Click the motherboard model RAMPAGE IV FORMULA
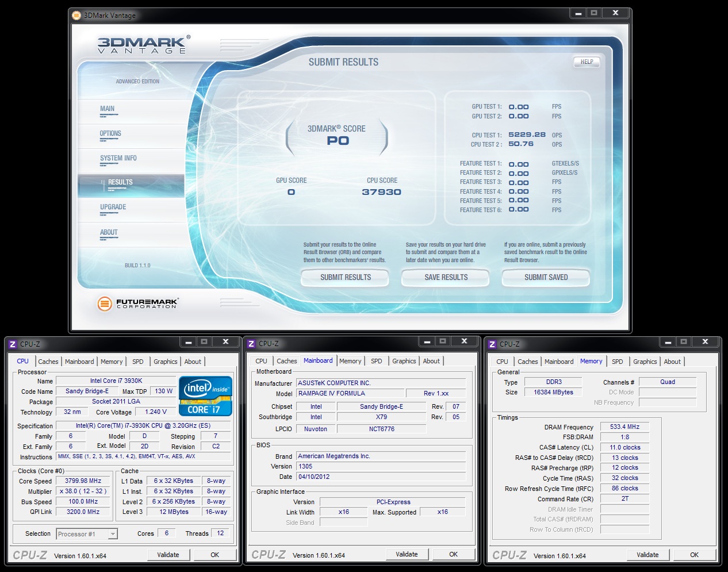Viewport: 728px width, 572px height. click(350, 393)
